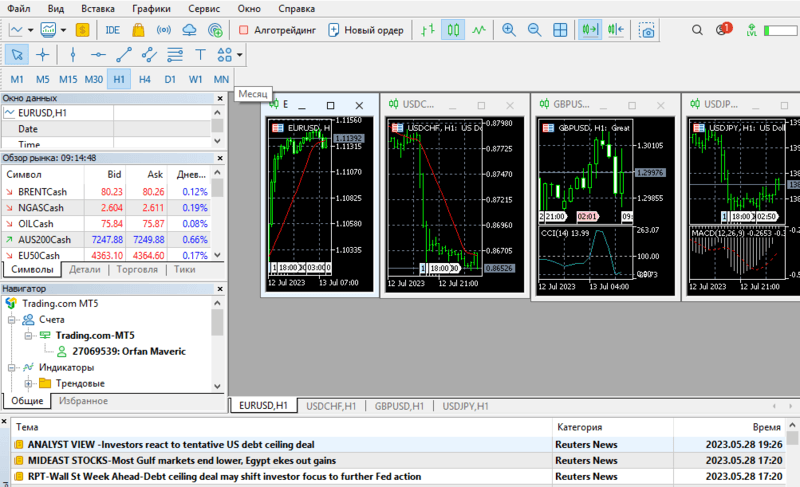Collapse the Счета tree node

tap(11, 320)
